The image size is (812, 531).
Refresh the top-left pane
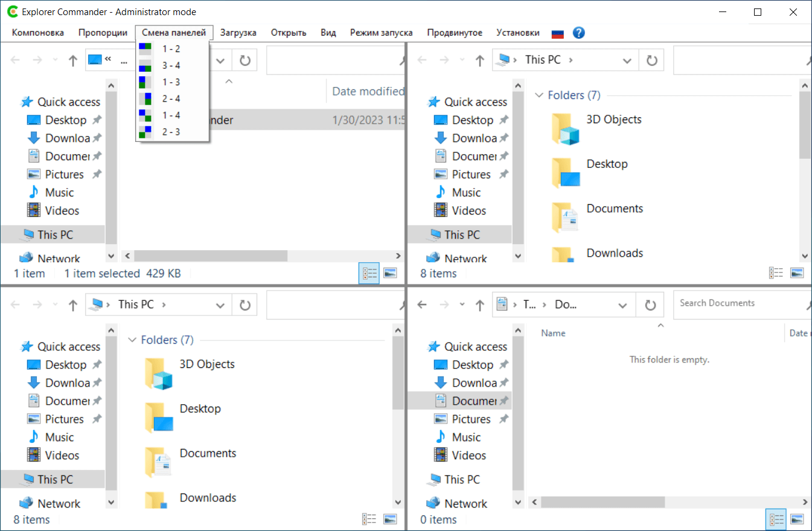tap(245, 60)
